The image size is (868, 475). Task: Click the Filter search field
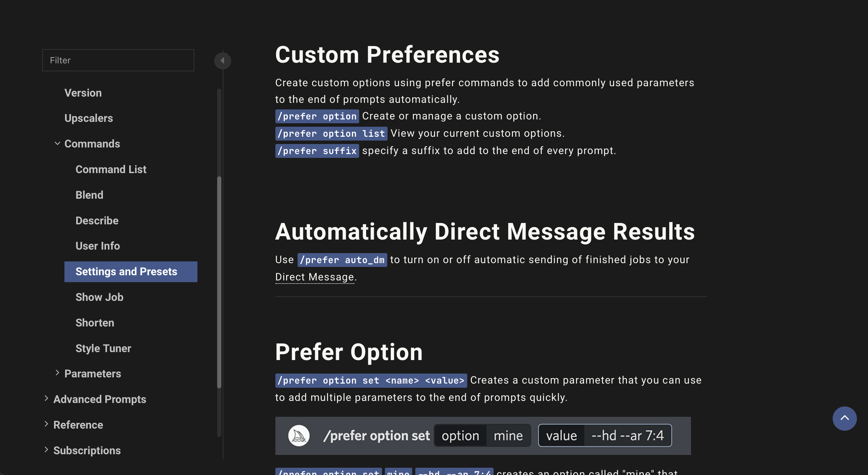click(x=118, y=60)
